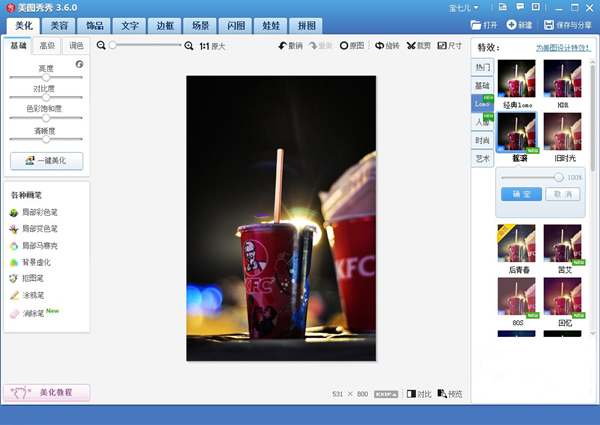This screenshot has width=600, height=425.
Task: Open the 为美图设计特效 link
Action: click(563, 48)
